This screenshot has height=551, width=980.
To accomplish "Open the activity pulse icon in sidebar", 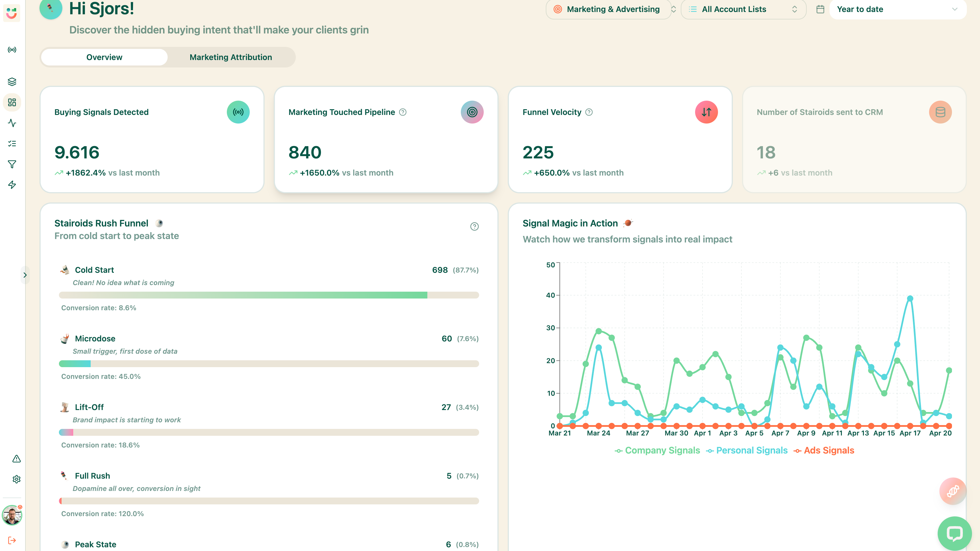I will click(x=12, y=123).
